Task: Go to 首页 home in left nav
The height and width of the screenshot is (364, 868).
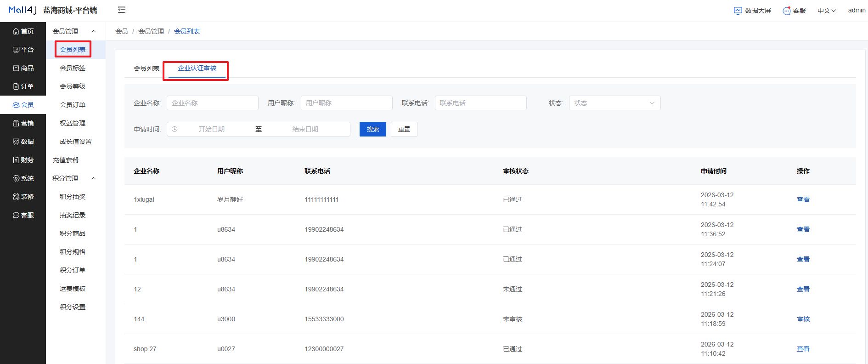Action: tap(23, 31)
